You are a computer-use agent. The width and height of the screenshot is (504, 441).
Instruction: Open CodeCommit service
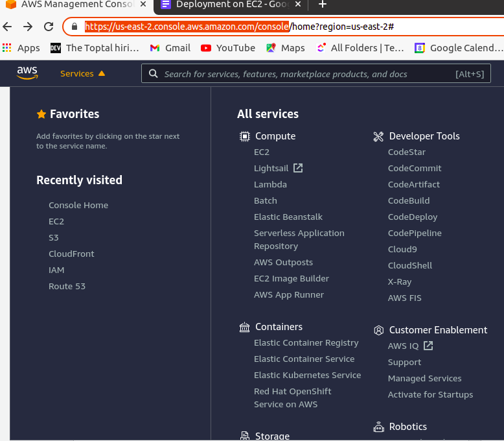pos(415,168)
